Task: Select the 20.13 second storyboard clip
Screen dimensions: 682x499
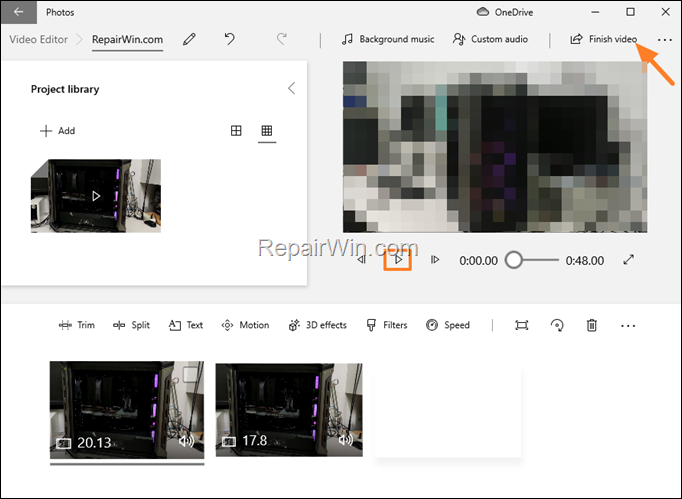Action: [x=127, y=410]
